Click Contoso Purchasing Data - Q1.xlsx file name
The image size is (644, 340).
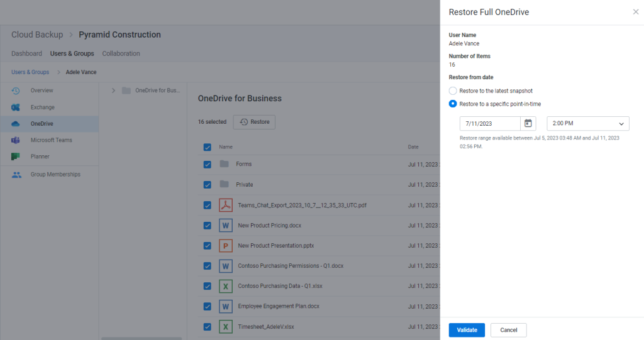[280, 286]
